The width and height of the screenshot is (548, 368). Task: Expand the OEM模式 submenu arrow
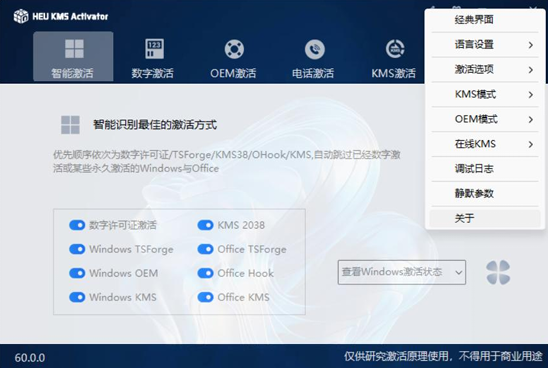(x=531, y=119)
